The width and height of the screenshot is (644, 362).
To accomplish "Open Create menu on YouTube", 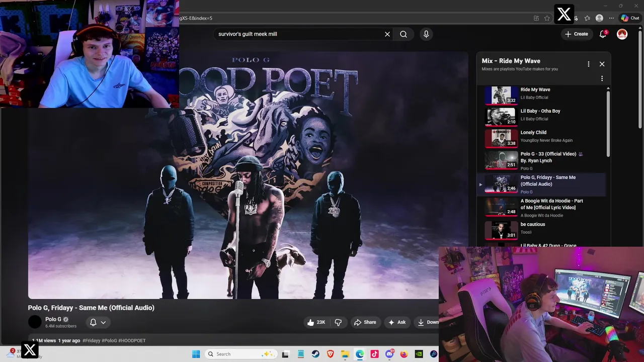I will click(x=576, y=34).
